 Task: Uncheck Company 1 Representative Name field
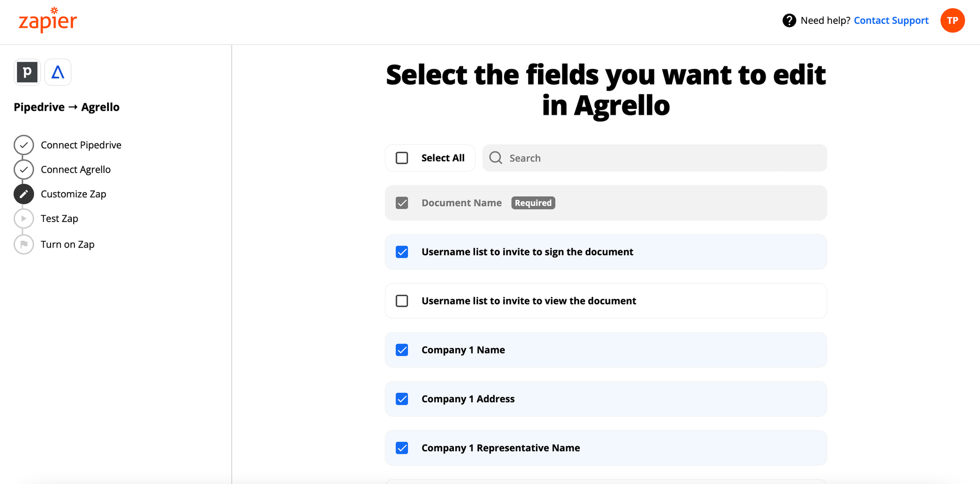(402, 448)
